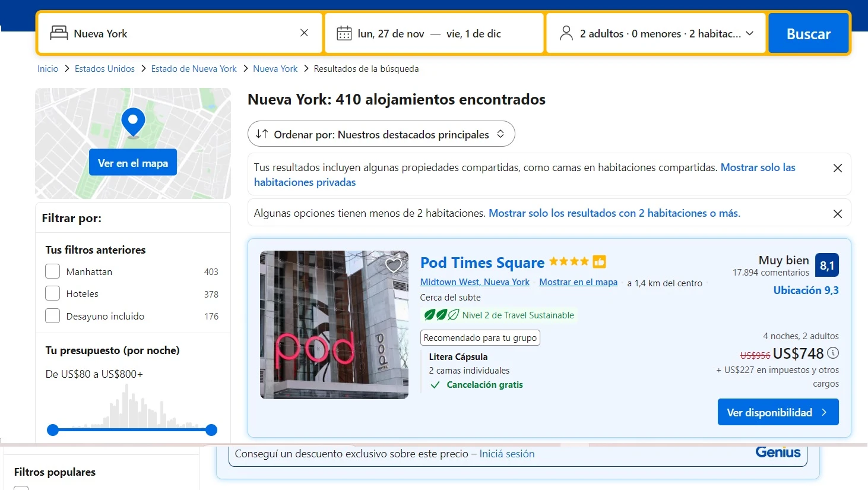Click Ubicación 9,3 rating link
This screenshot has height=490, width=868.
(x=806, y=290)
